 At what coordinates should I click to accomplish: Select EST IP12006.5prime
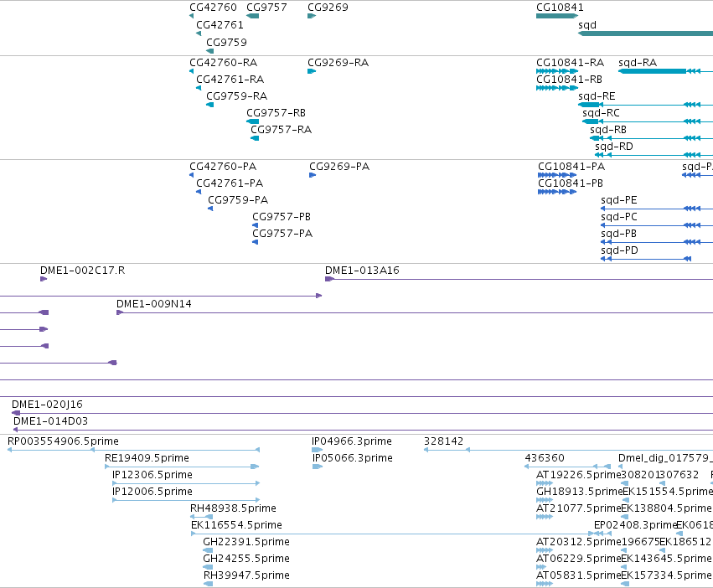point(152,492)
